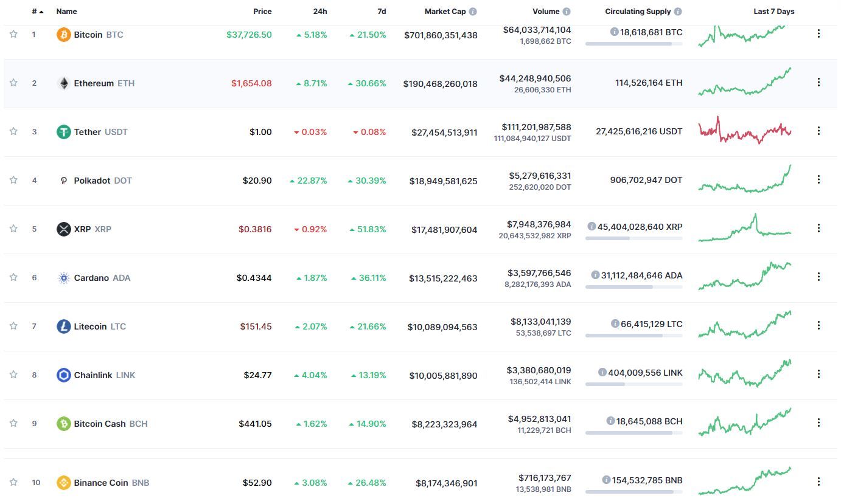Sort by the Circulating Supply column header
The image size is (841, 504).
tap(638, 12)
